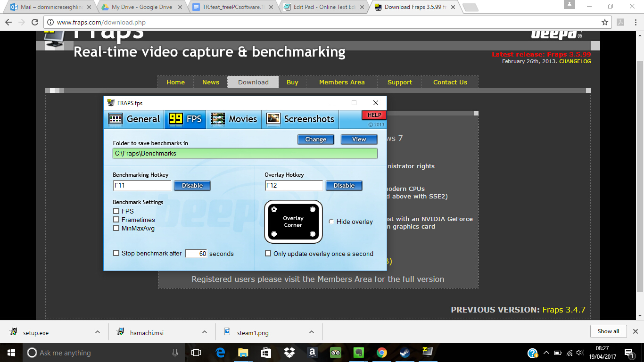Open File Explorer from the taskbar

[243, 353]
